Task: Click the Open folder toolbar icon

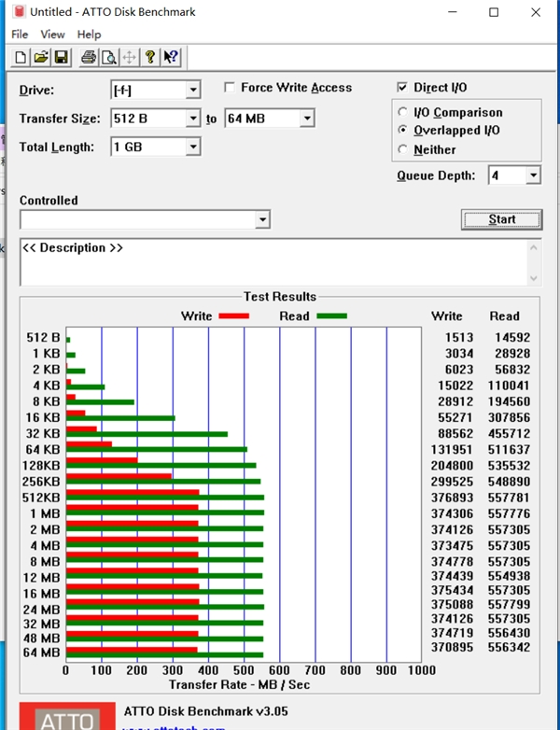Action: 41,57
